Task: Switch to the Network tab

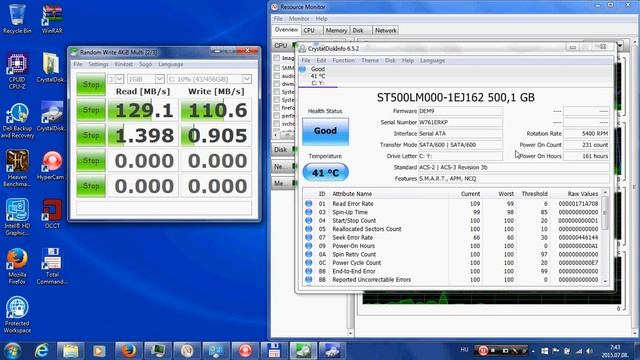Action: point(385,30)
